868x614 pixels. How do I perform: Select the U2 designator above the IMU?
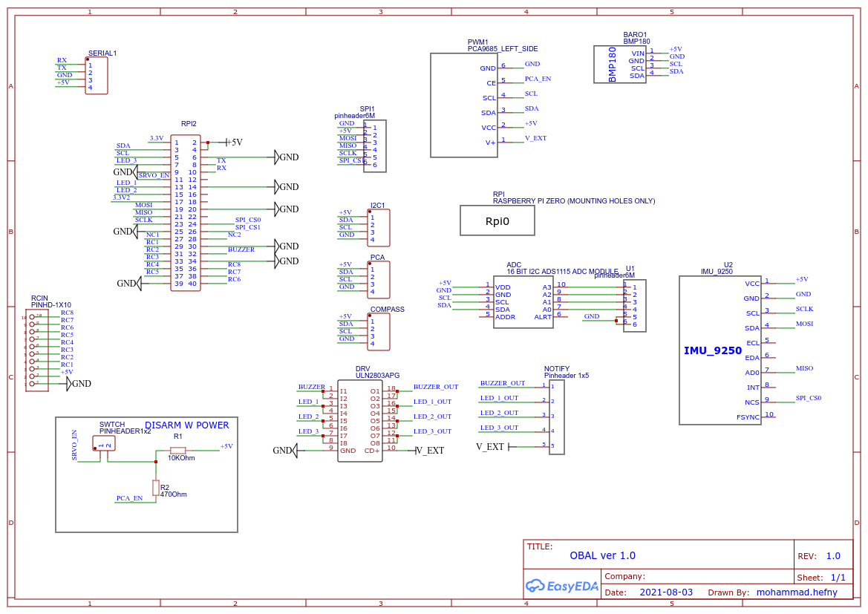[728, 264]
